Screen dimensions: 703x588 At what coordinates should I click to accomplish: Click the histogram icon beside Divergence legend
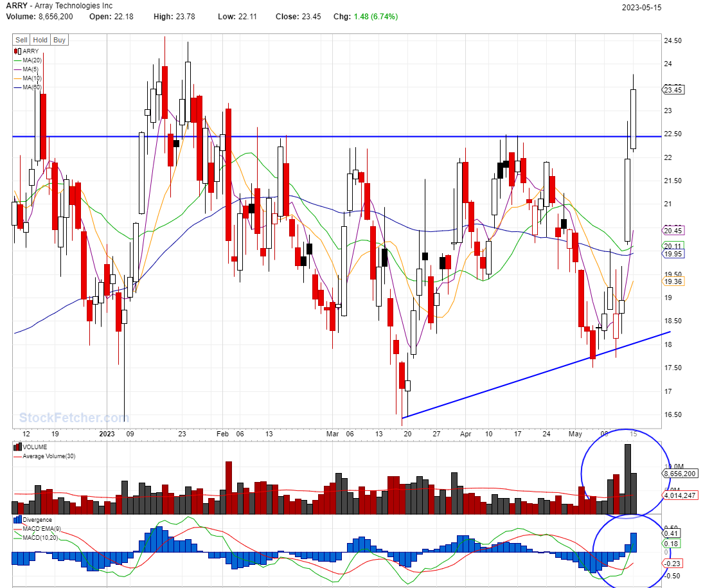click(17, 519)
